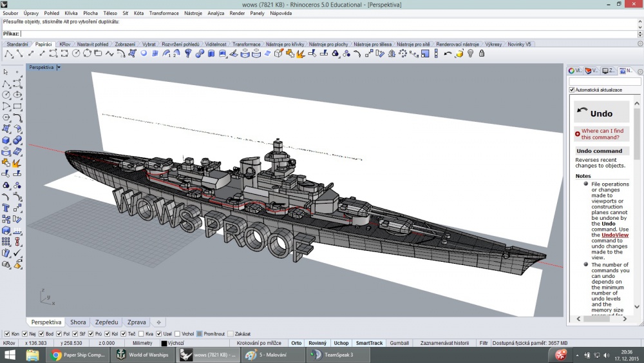Open the Soubor menu

[10, 13]
